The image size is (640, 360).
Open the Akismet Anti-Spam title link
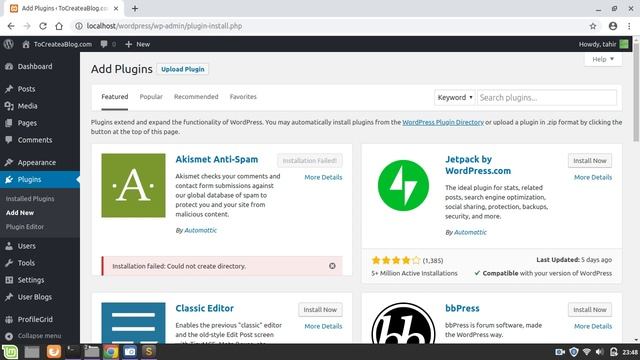point(217,160)
